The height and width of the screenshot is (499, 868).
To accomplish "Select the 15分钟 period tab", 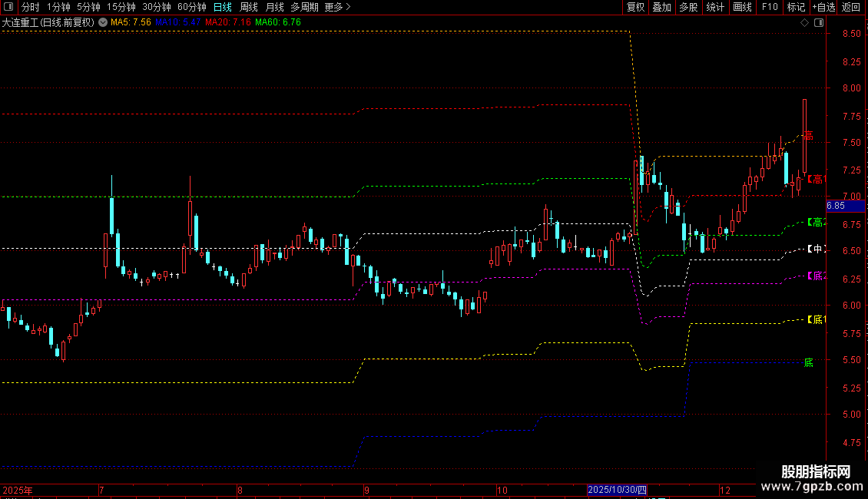I will coord(121,7).
